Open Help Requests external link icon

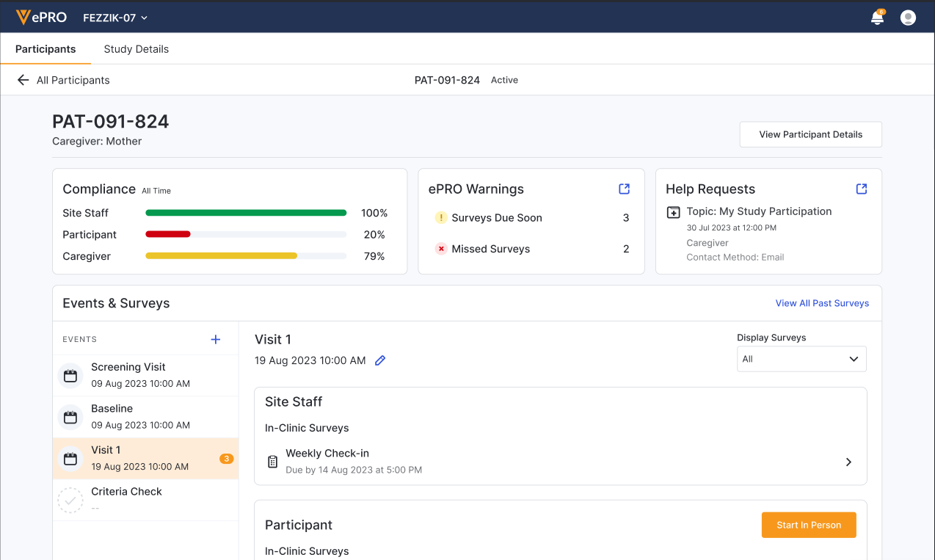coord(862,189)
